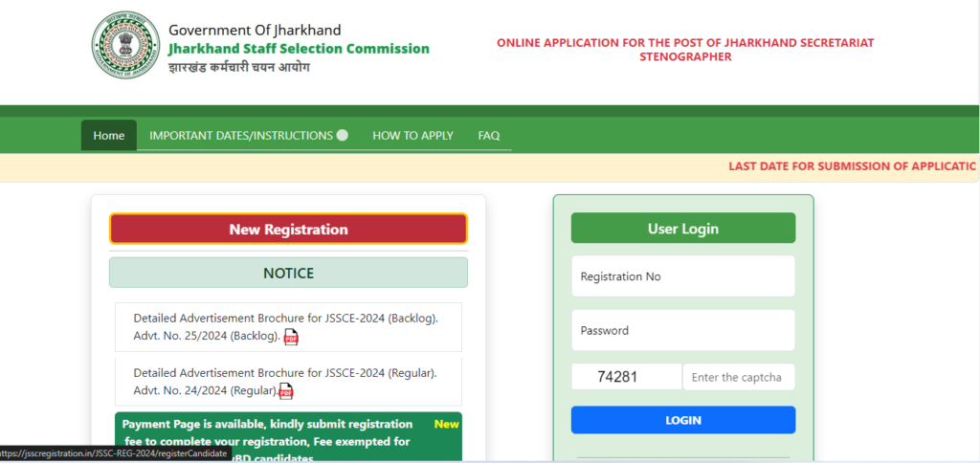Click the white dot beside Important Dates/Instructions
This screenshot has height=463, width=980.
click(x=342, y=135)
